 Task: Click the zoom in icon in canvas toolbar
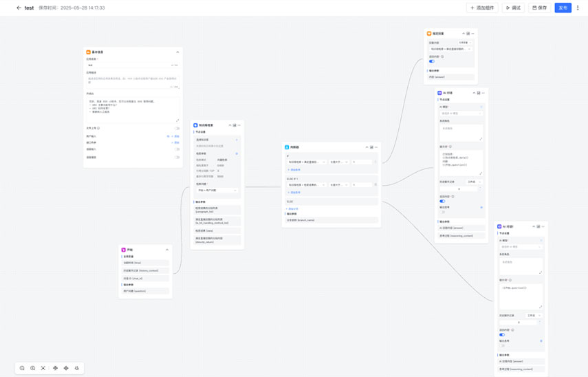click(x=32, y=368)
